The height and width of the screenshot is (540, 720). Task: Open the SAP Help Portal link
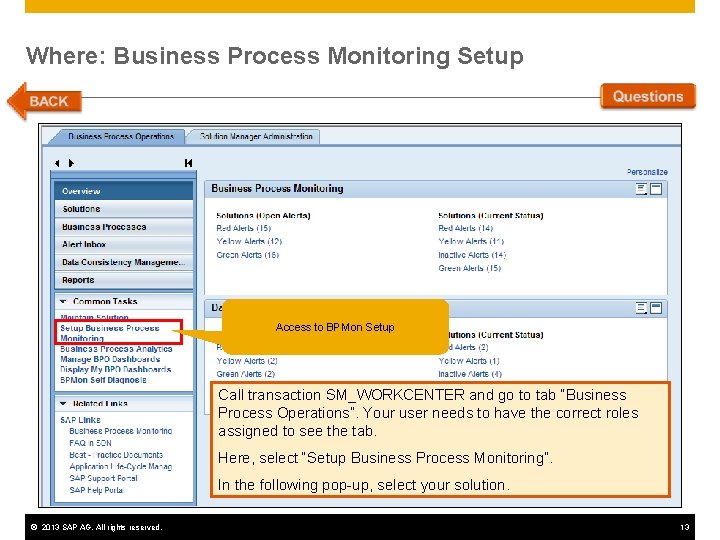(96, 490)
